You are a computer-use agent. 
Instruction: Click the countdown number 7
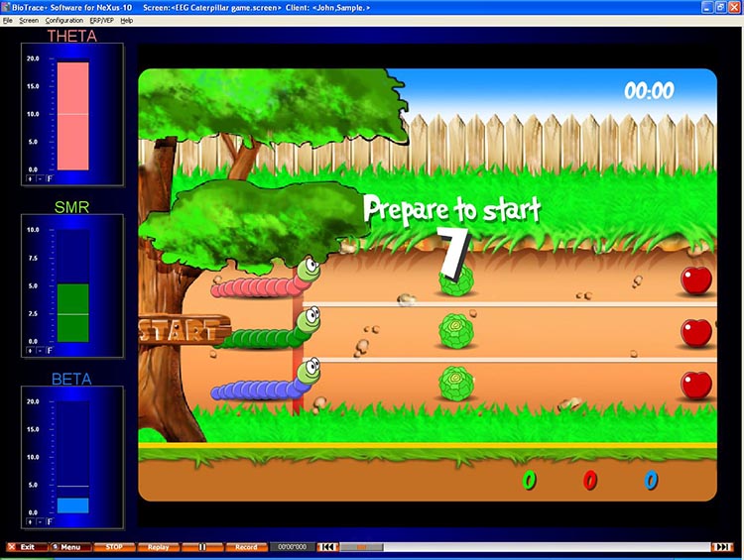pyautogui.click(x=453, y=253)
